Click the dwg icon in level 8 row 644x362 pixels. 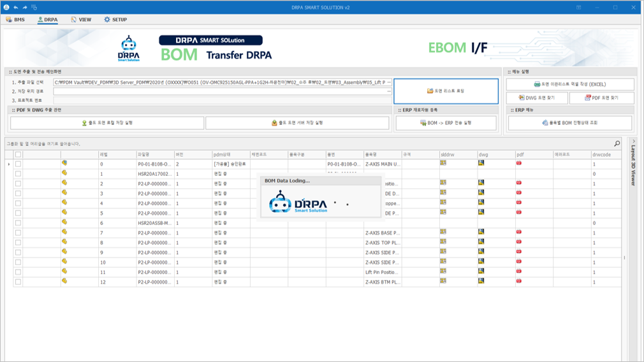(481, 242)
